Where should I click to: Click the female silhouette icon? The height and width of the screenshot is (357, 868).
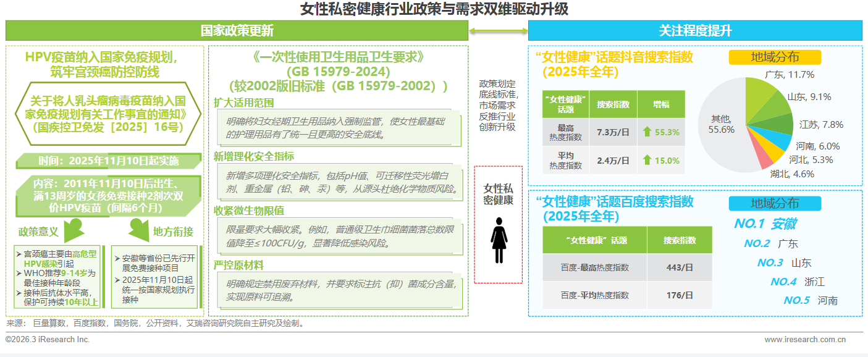click(x=498, y=240)
